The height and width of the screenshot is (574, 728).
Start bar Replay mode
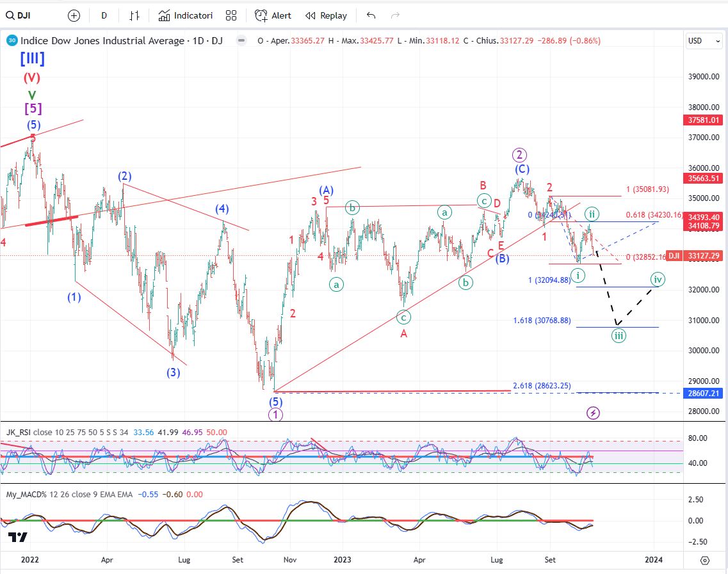[326, 16]
